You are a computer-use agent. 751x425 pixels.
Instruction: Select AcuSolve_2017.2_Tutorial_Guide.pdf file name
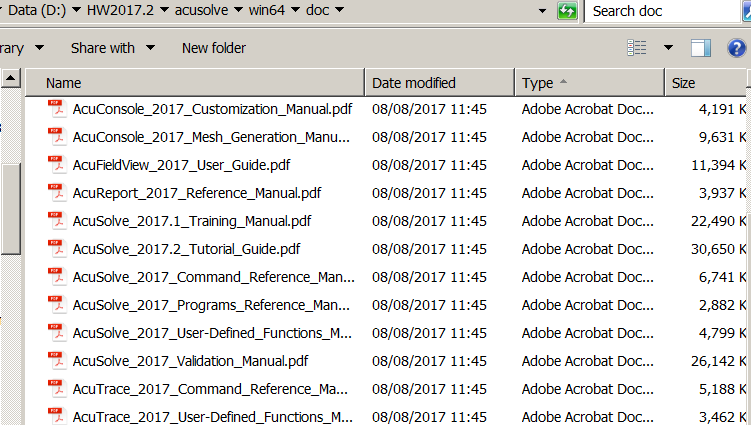(186, 249)
